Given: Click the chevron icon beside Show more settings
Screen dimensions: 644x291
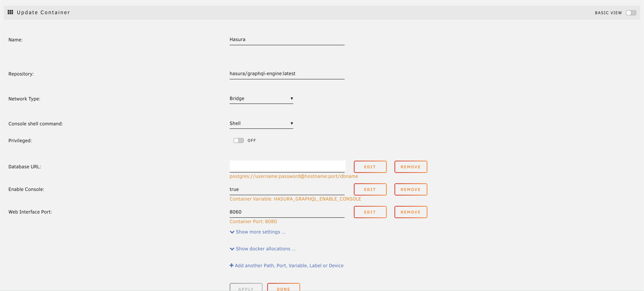Looking at the screenshot, I should [232, 232].
